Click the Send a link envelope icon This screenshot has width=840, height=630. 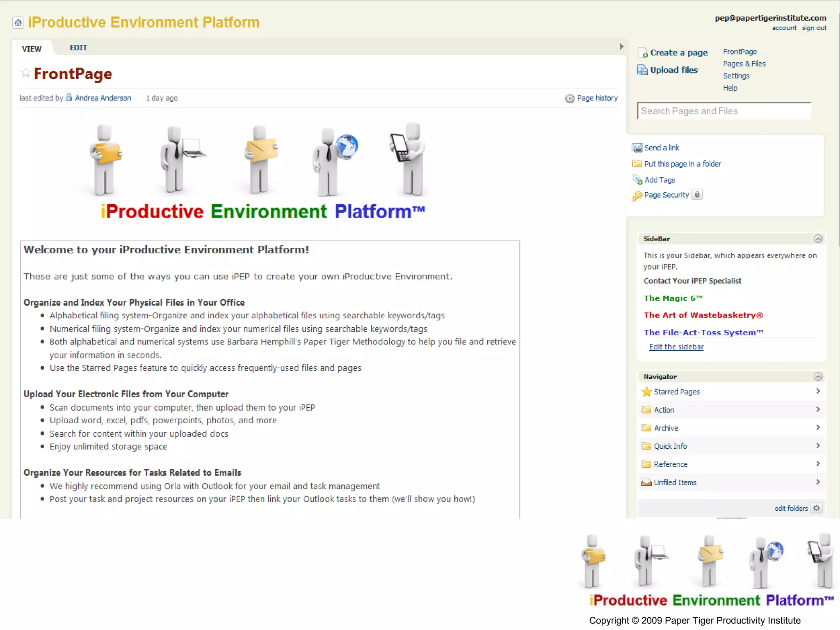point(637,148)
